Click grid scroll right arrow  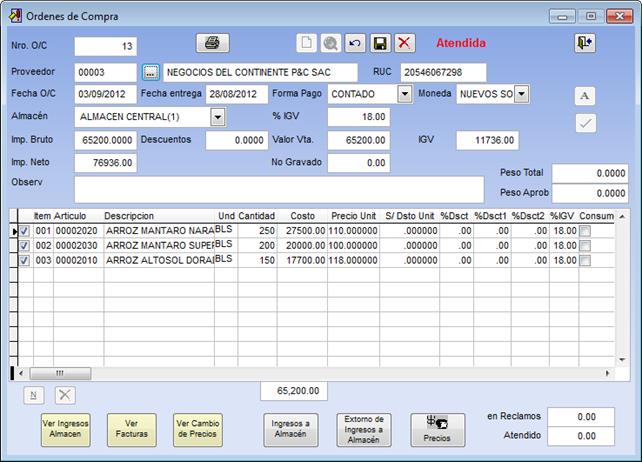click(x=608, y=373)
